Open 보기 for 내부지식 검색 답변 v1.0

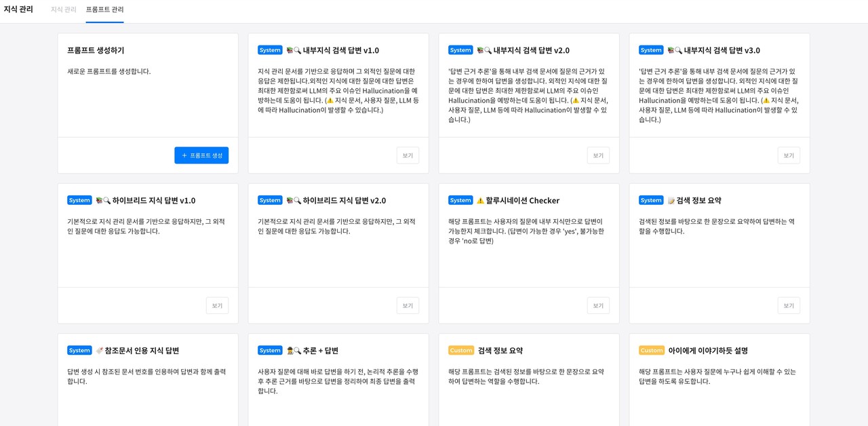[x=408, y=155]
